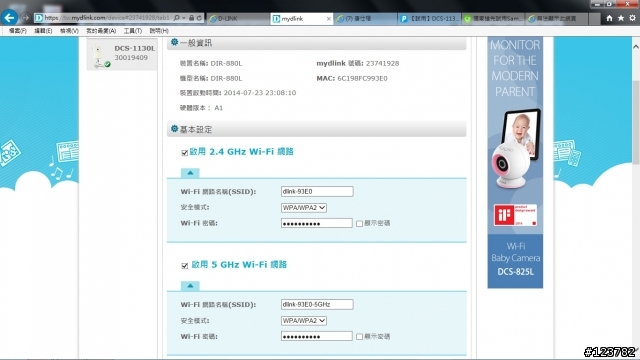Switch to the last browser tab on right
The height and width of the screenshot is (360, 640).
[557, 19]
